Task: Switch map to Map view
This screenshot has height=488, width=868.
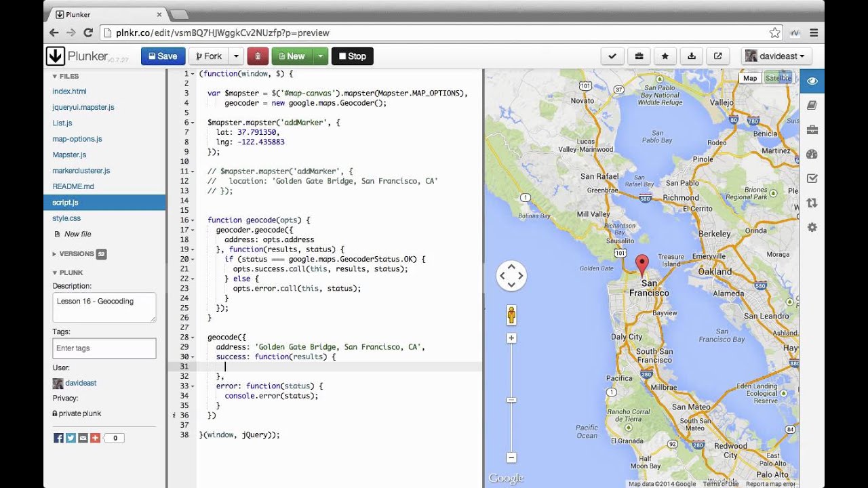Action: click(x=750, y=78)
